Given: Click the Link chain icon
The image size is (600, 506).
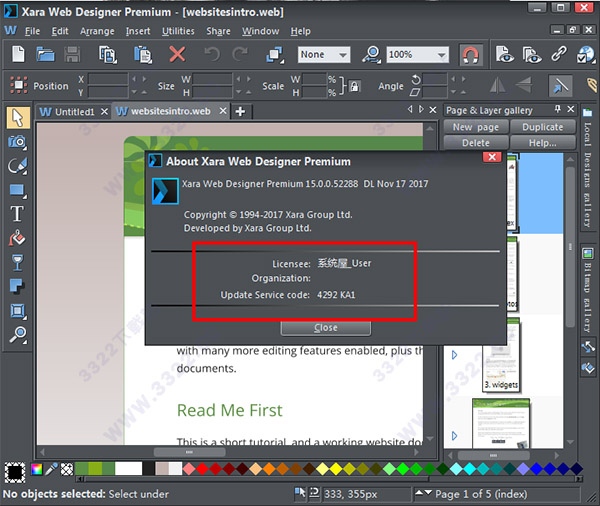Looking at the screenshot, I should 559,54.
